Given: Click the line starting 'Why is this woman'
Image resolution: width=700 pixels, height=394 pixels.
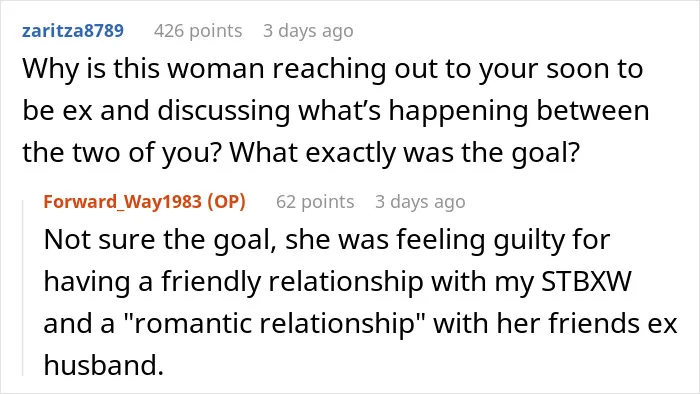Looking at the screenshot, I should pyautogui.click(x=333, y=69).
